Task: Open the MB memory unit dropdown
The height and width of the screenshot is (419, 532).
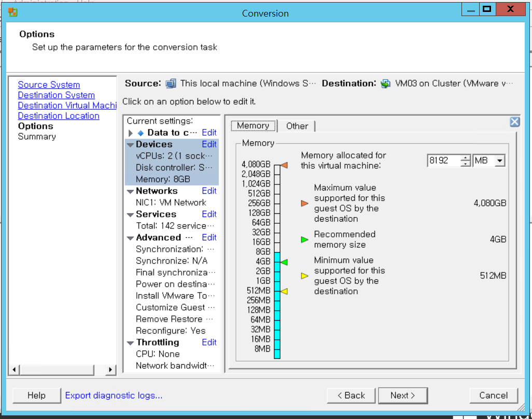Action: 499,161
